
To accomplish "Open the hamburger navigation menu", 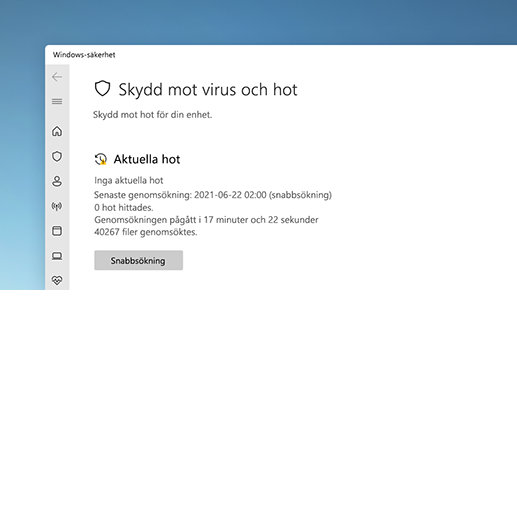I will pyautogui.click(x=57, y=101).
